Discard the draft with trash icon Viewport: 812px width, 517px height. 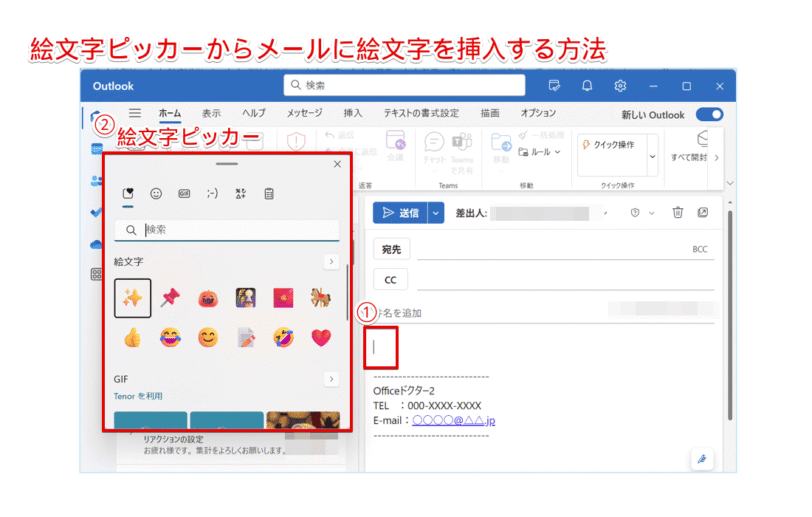[x=677, y=212]
